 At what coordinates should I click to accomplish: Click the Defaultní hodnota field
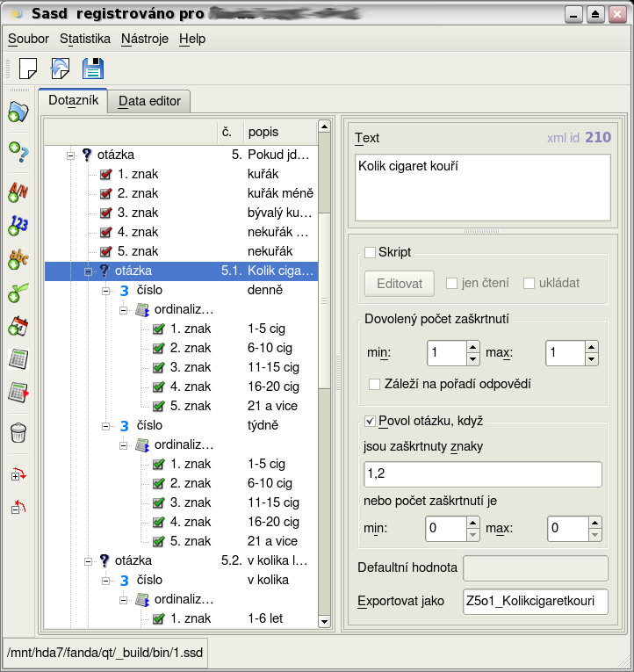pos(536,568)
